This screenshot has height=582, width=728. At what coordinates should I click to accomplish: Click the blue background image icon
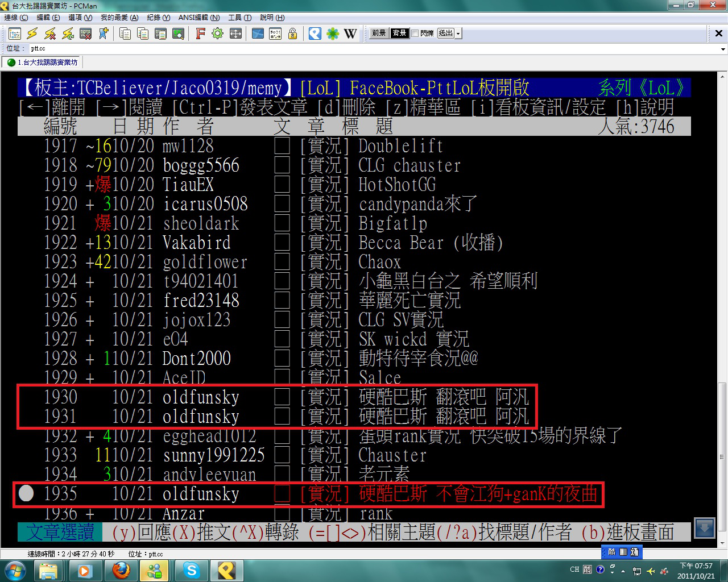[258, 34]
